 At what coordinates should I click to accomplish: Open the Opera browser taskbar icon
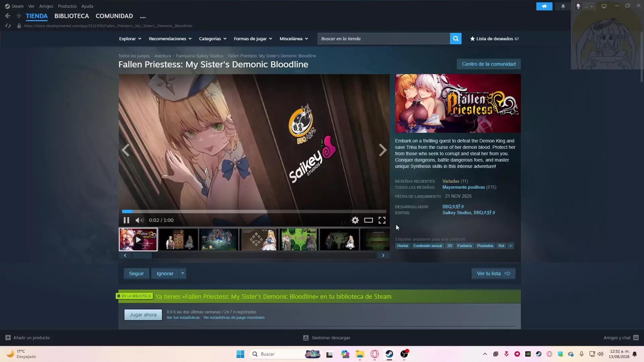coord(375,354)
